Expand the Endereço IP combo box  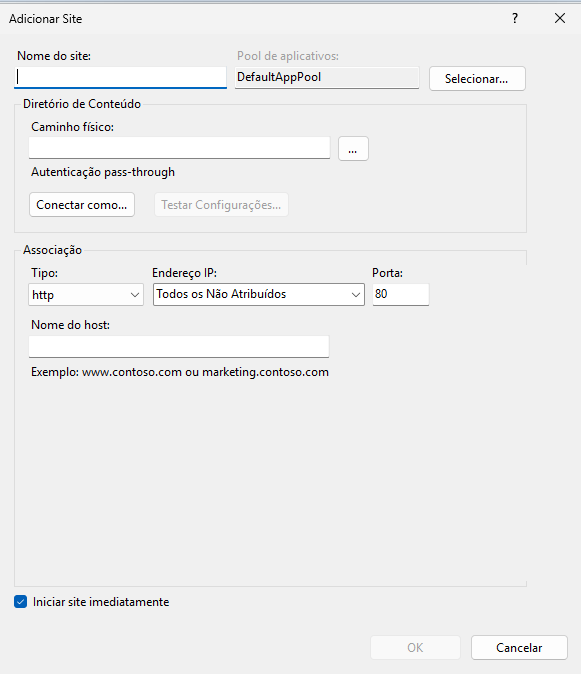[259, 294]
